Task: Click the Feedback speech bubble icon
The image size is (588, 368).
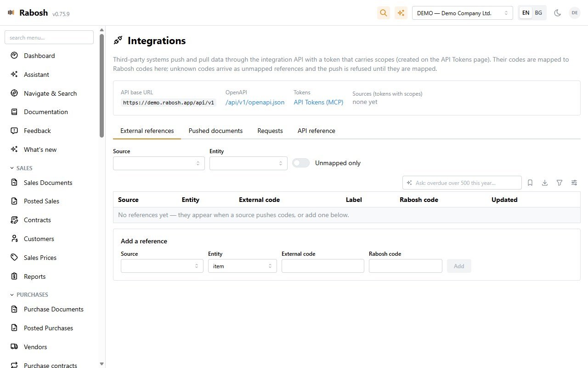Action: tap(14, 131)
